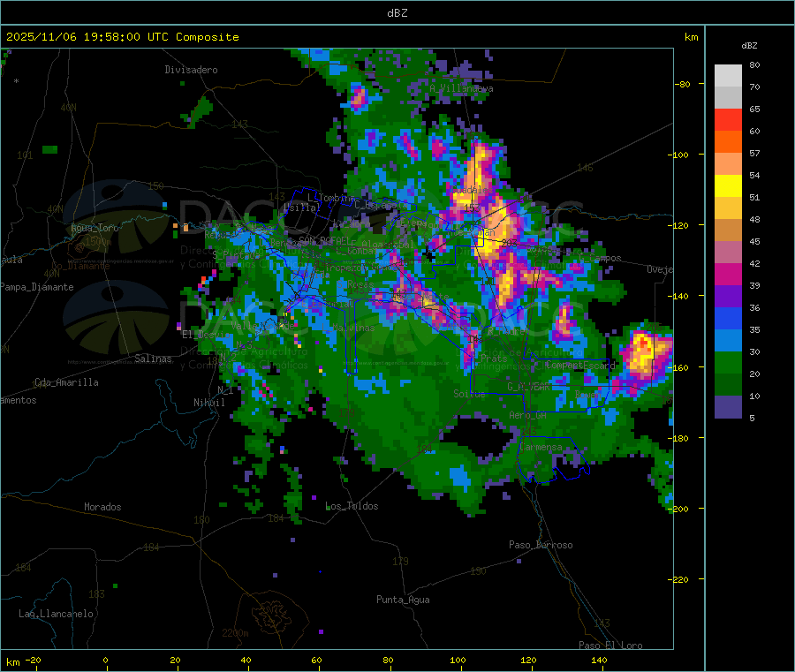
Task: Click the 'Paso_Barroso' map label
Action: [x=541, y=545]
